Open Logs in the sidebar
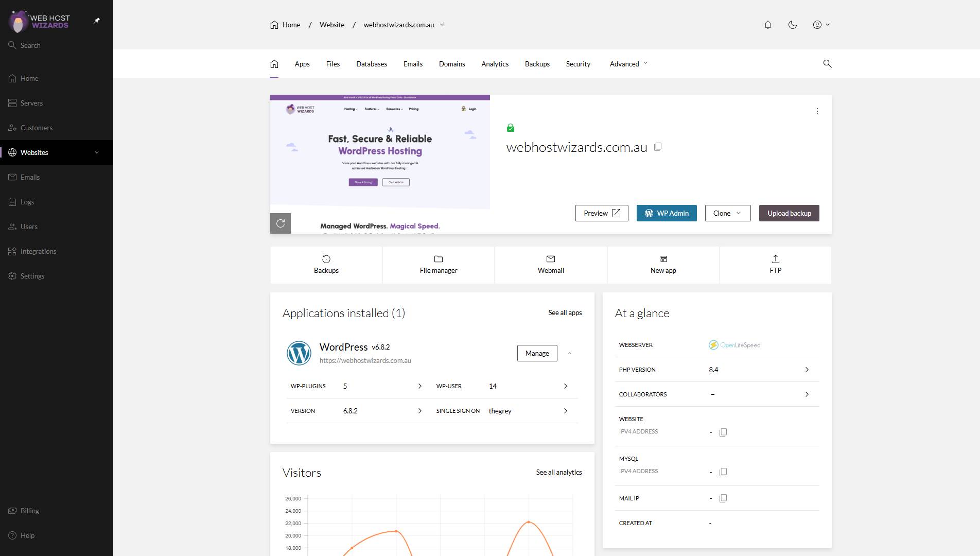The height and width of the screenshot is (556, 980). point(57,202)
